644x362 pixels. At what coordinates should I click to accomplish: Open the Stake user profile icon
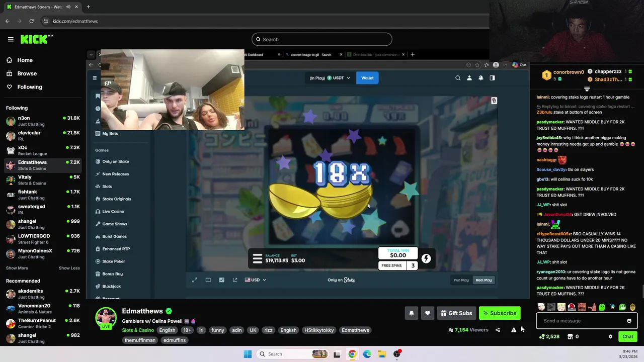pyautogui.click(x=469, y=78)
